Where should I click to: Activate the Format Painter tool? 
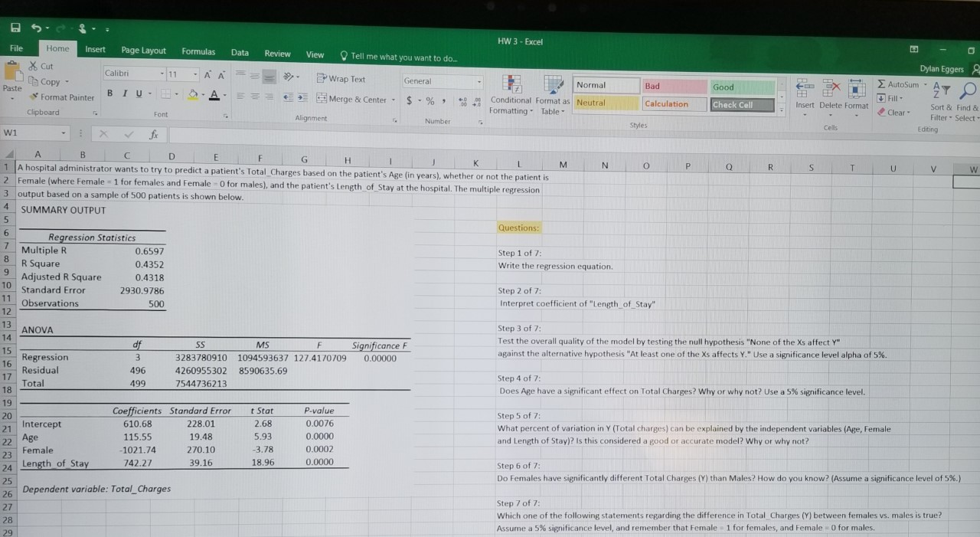pyautogui.click(x=61, y=97)
